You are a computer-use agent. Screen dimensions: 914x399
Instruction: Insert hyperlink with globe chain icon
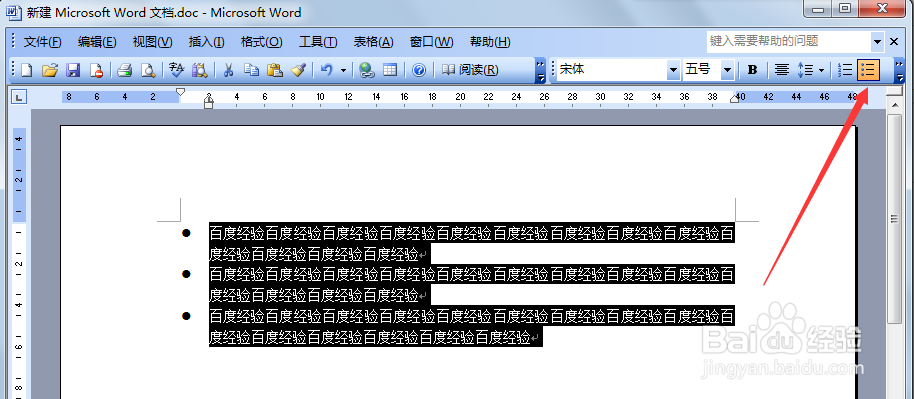tap(366, 71)
